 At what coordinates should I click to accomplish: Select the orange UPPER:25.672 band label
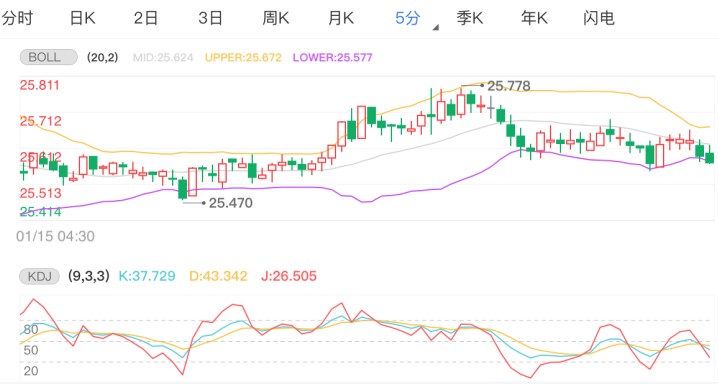tap(243, 57)
